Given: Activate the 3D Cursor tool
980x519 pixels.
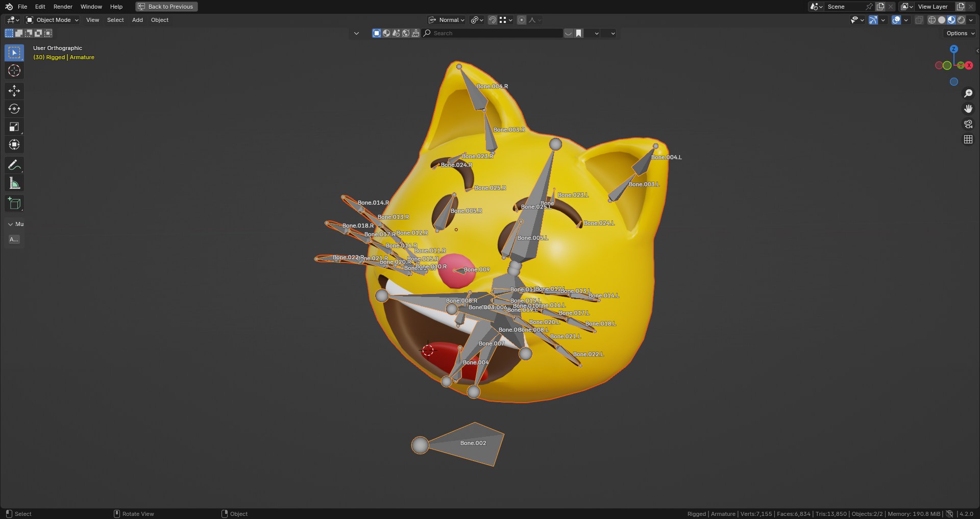Looking at the screenshot, I should pos(14,70).
